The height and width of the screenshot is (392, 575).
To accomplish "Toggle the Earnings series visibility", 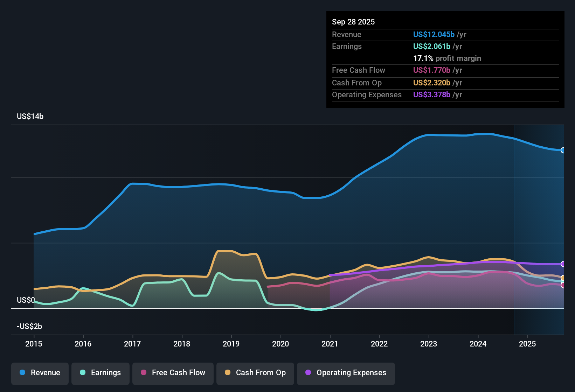I will [100, 373].
